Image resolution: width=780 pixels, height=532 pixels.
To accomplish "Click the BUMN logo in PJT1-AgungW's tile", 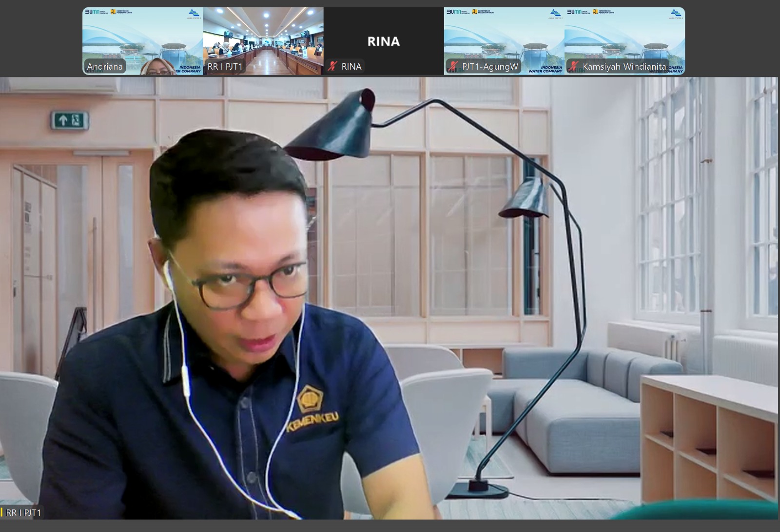I will 454,12.
